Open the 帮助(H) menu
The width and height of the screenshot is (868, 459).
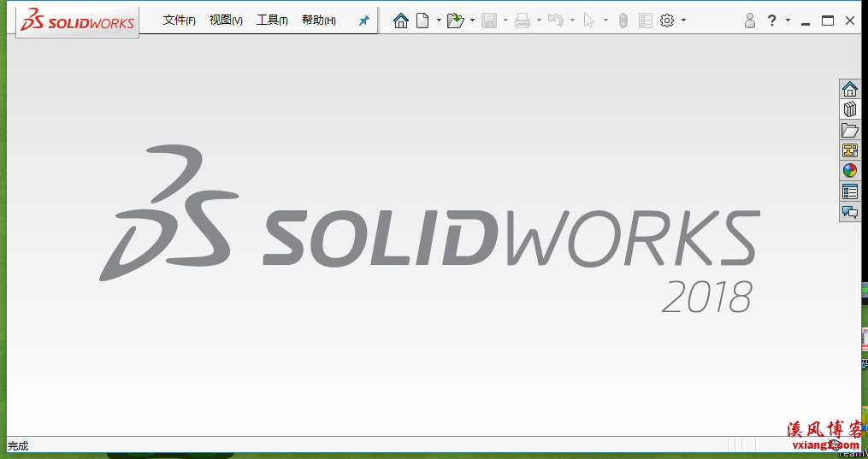pos(319,21)
